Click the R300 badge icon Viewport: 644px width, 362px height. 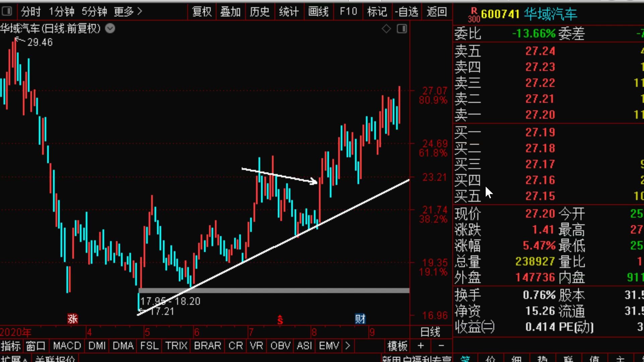(x=474, y=15)
